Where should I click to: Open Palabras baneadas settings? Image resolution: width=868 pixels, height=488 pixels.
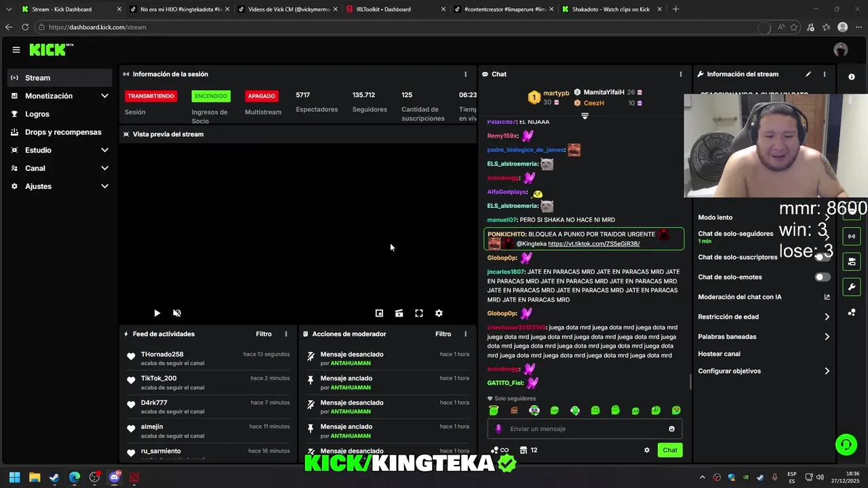coord(764,337)
